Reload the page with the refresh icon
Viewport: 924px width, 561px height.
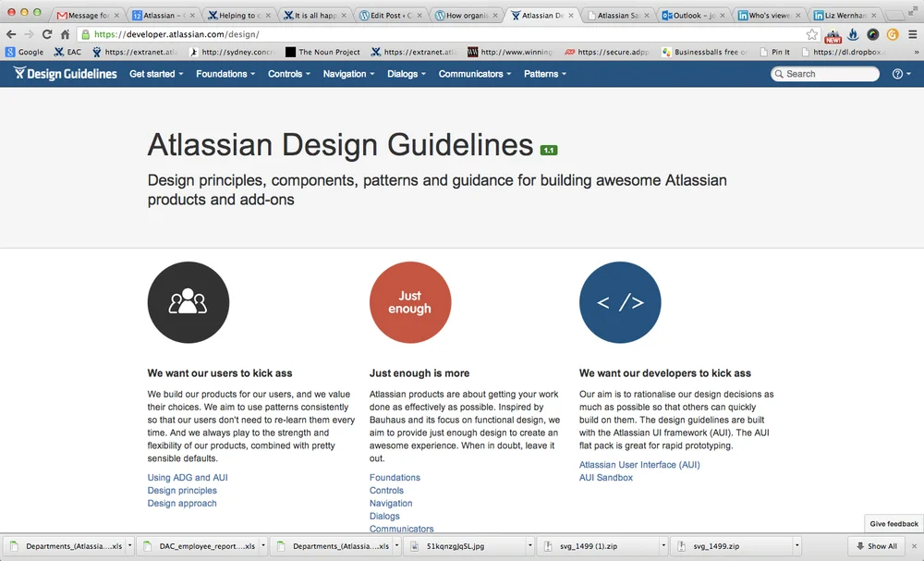coord(47,35)
